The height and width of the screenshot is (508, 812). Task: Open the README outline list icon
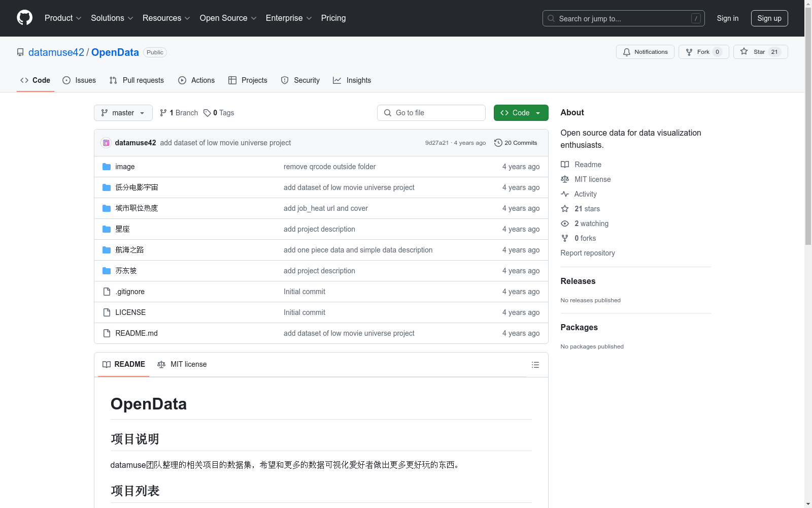point(535,365)
